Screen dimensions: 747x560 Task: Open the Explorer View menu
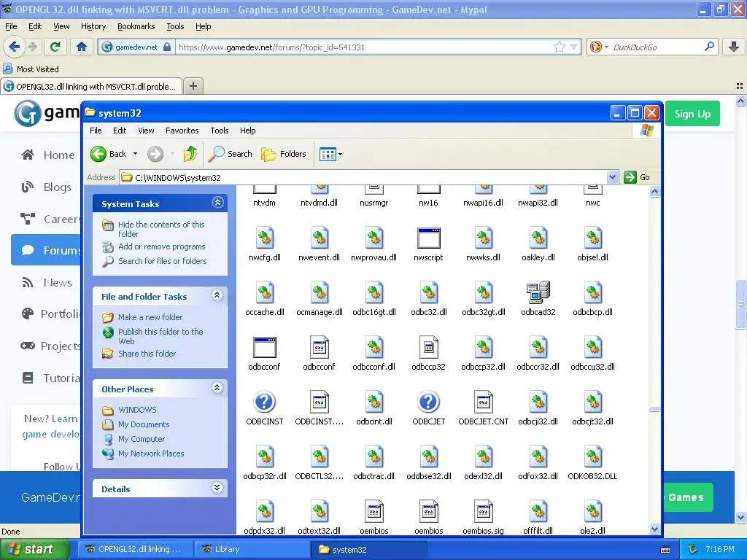146,131
